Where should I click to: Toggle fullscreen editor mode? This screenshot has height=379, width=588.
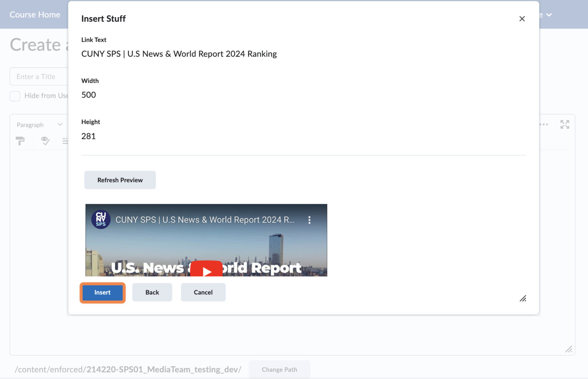coord(565,124)
